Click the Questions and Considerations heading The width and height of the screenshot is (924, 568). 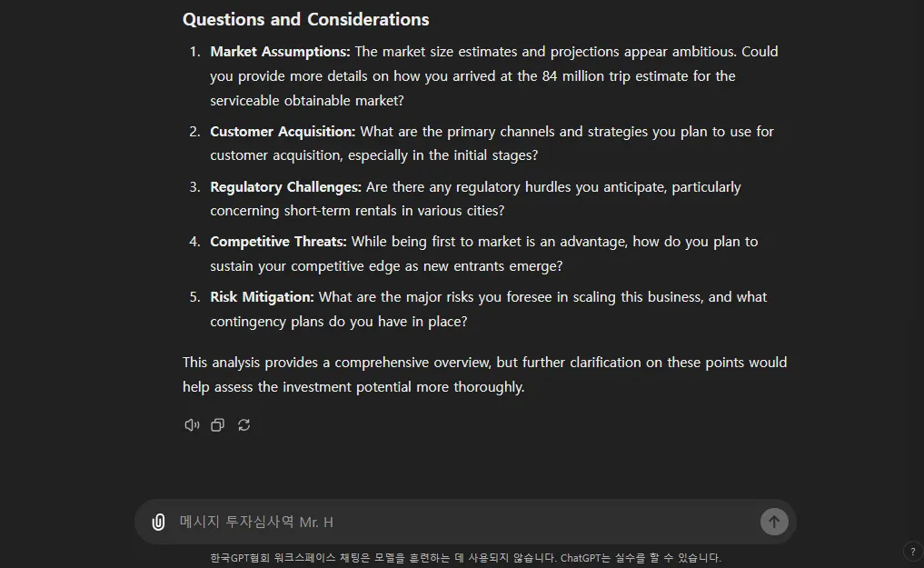305,19
